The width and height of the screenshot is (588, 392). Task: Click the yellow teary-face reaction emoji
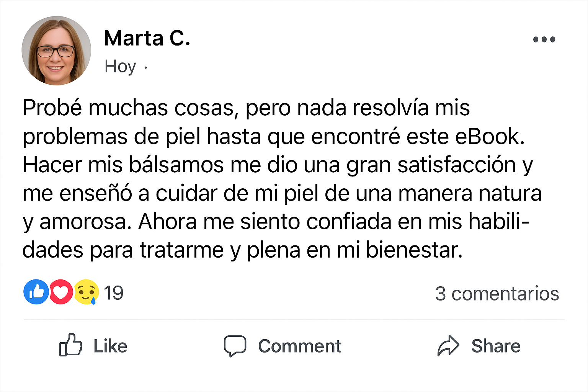(x=87, y=292)
